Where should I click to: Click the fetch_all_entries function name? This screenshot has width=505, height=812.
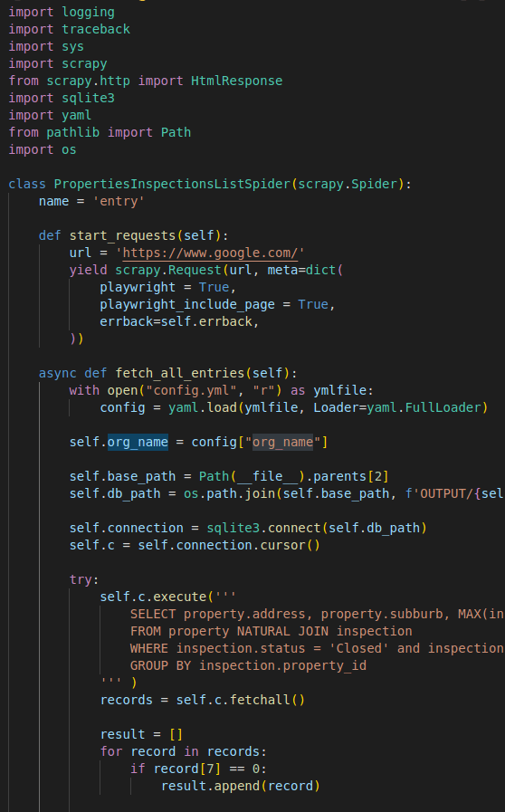tap(180, 373)
